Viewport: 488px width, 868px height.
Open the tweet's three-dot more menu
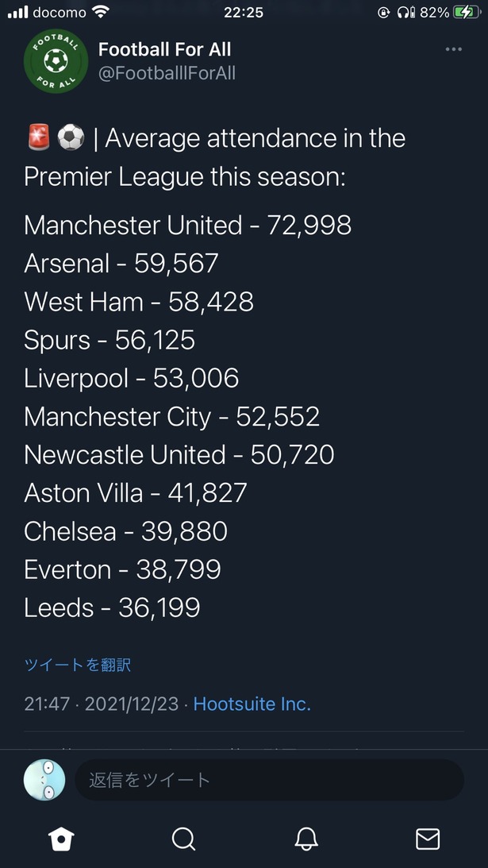(453, 49)
